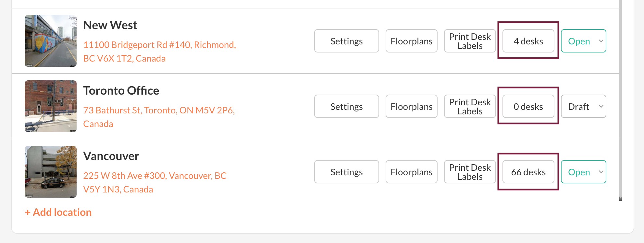This screenshot has width=644, height=243.
Task: Click the Add location link
Action: [x=58, y=212]
